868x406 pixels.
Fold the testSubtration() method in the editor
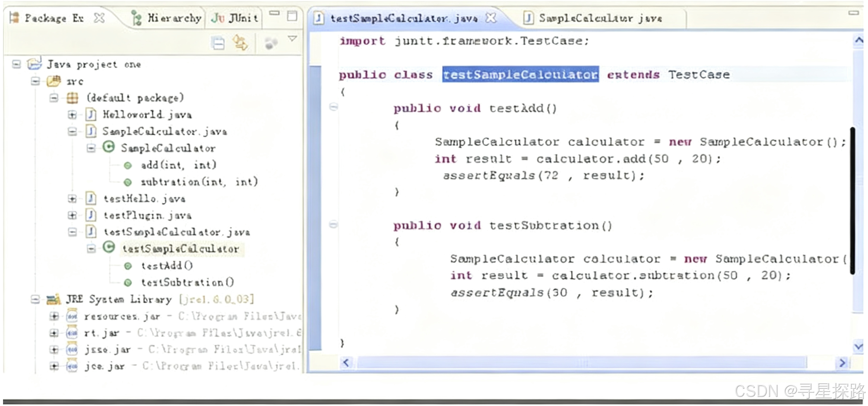pos(333,224)
